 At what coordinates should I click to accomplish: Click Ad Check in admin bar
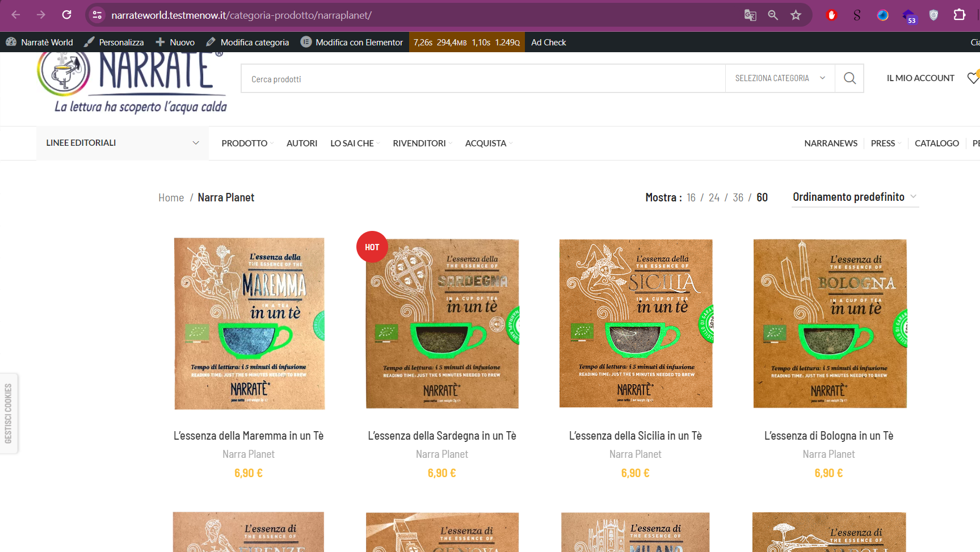point(548,42)
